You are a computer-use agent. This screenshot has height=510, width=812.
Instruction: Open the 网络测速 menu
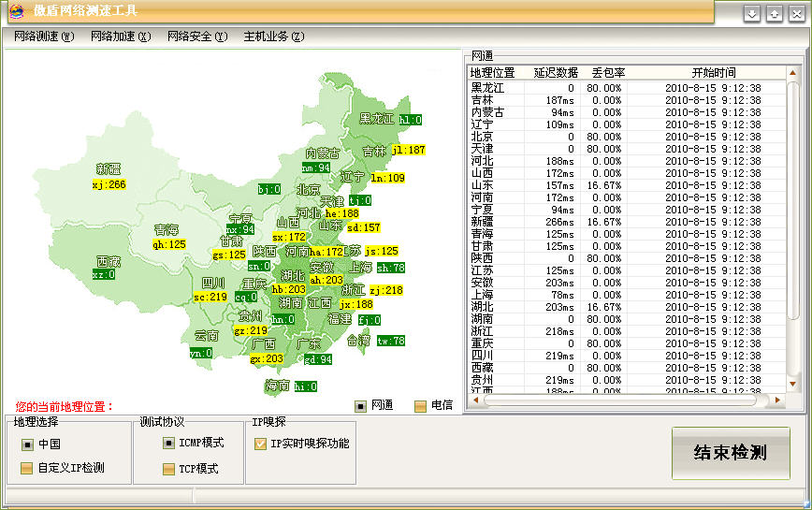(43, 36)
